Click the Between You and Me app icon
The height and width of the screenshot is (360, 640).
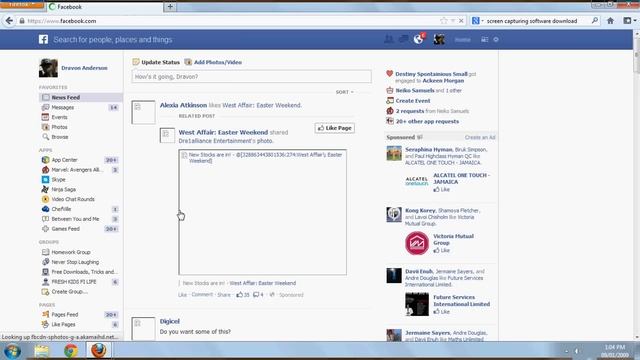click(x=45, y=219)
